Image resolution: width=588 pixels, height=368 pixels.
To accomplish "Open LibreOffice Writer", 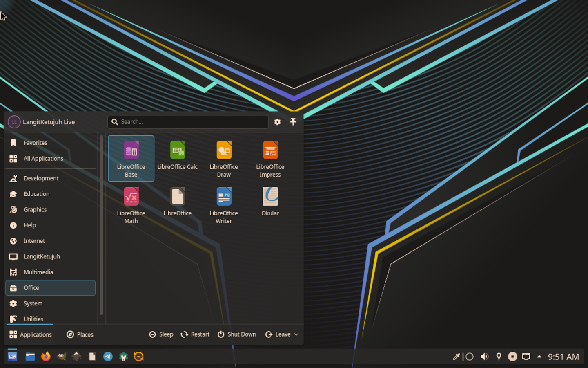I will tap(224, 204).
